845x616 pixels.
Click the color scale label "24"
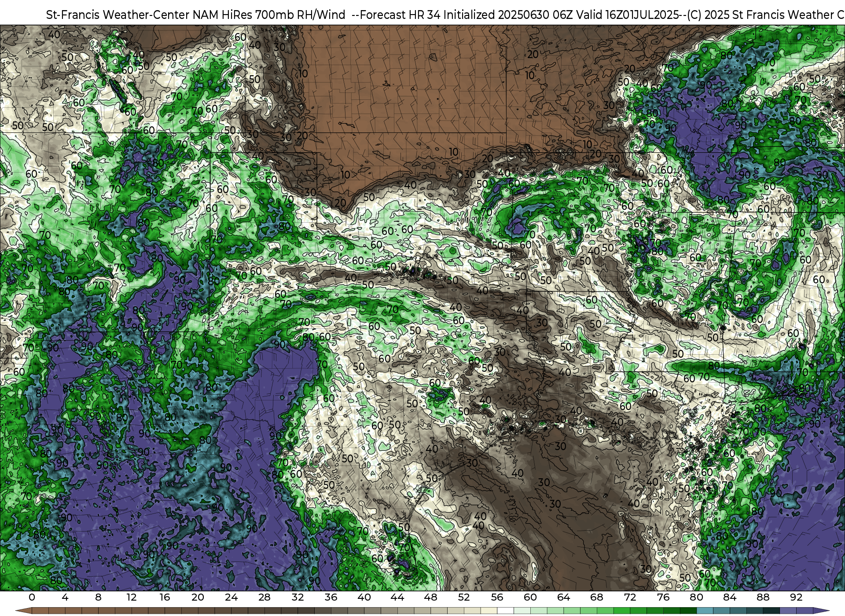pyautogui.click(x=231, y=598)
